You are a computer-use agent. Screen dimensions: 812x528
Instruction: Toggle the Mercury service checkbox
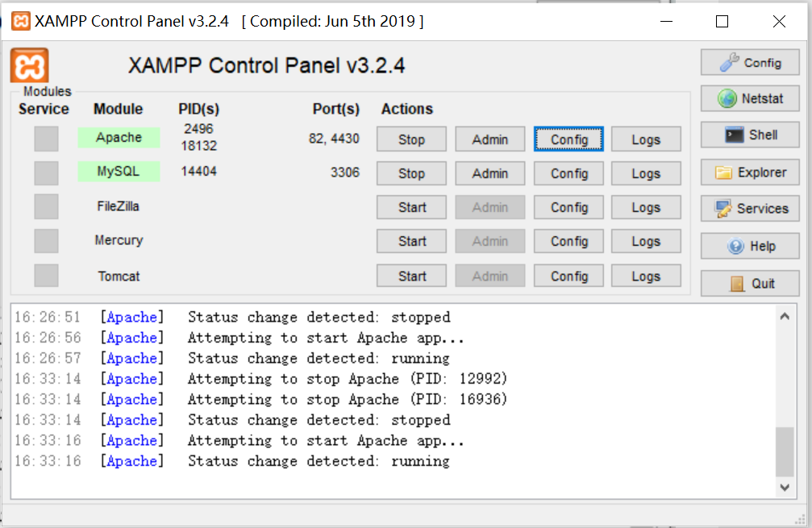46,241
